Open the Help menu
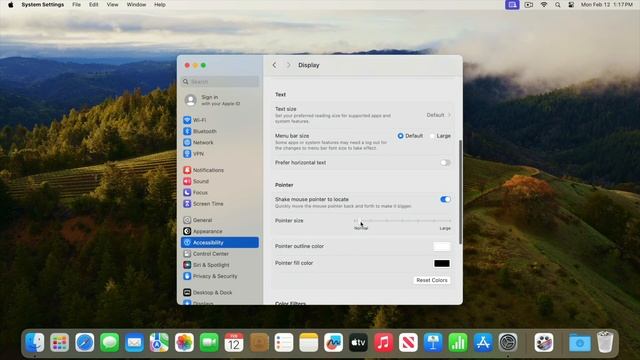 (x=160, y=5)
